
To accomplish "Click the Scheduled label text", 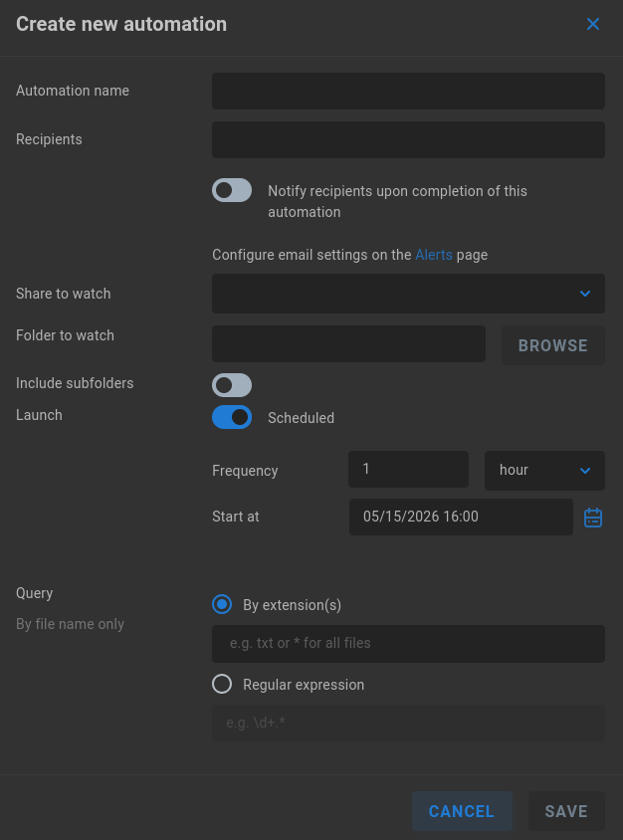I will click(x=301, y=418).
